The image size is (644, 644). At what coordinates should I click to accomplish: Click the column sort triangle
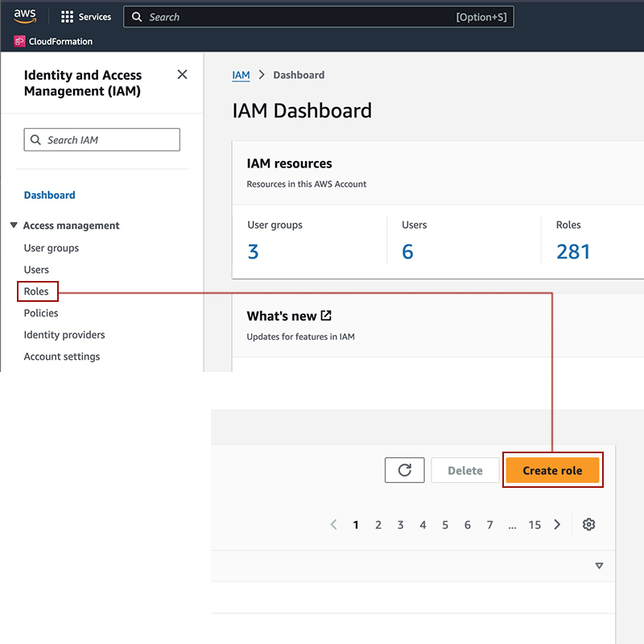point(599,566)
